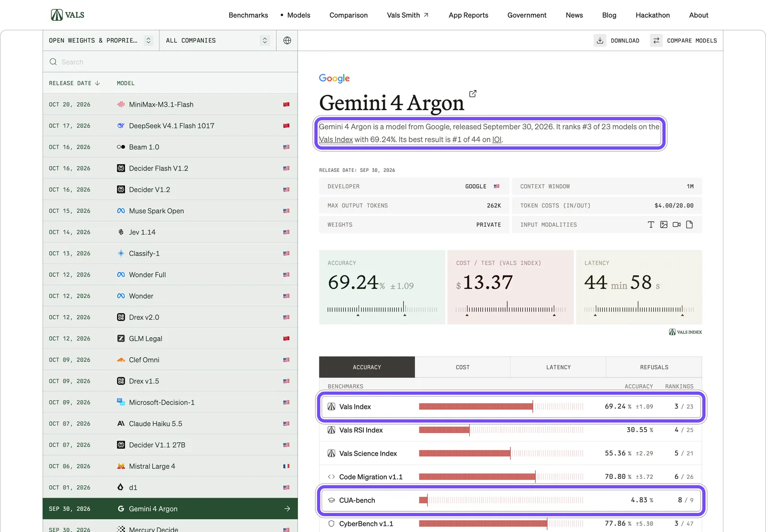The image size is (766, 532).
Task: Click the Vals logo in the header
Action: click(68, 15)
